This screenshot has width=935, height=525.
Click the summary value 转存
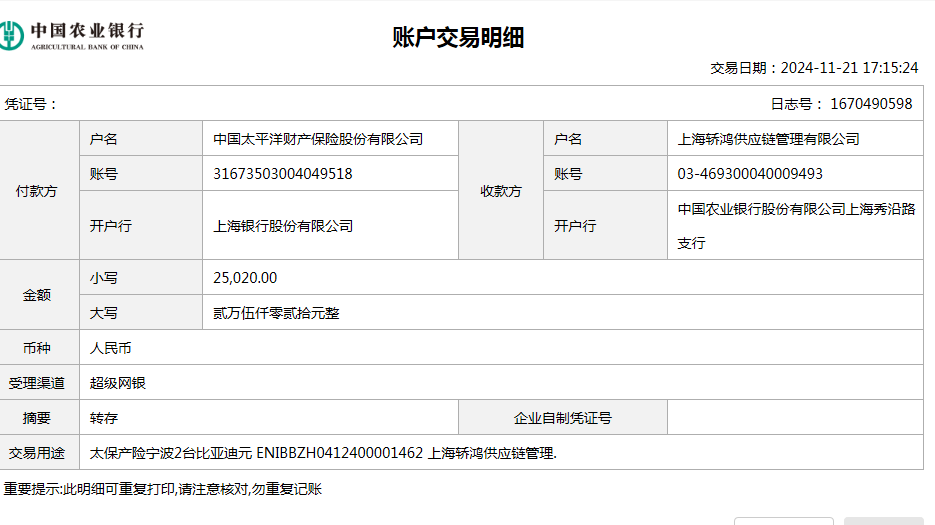[x=104, y=418]
